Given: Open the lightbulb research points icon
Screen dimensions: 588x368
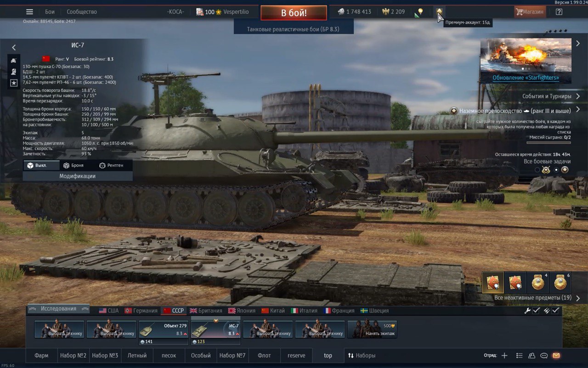Looking at the screenshot, I should point(418,12).
